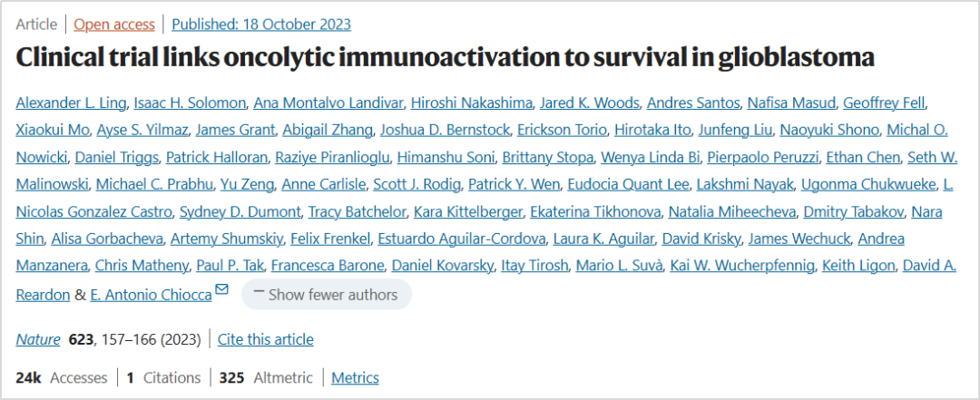This screenshot has width=980, height=400.
Task: Click the envelope icon beside E. Antonio Chiocca
Action: (x=222, y=289)
